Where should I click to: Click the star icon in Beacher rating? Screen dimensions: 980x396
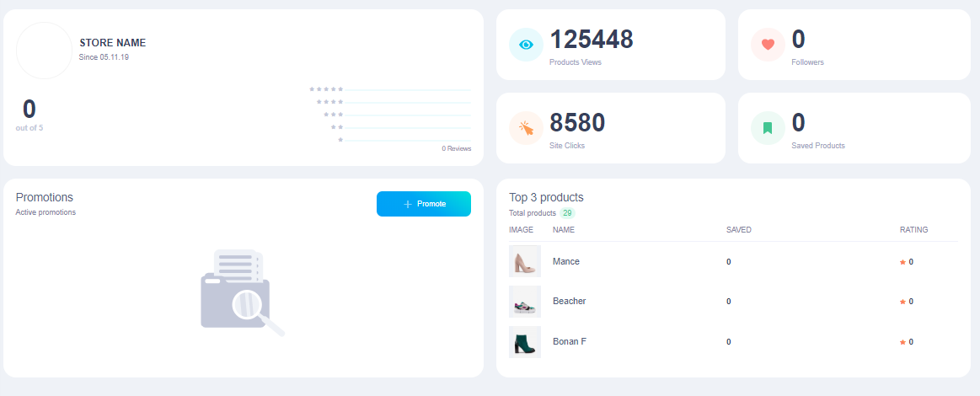pos(902,302)
